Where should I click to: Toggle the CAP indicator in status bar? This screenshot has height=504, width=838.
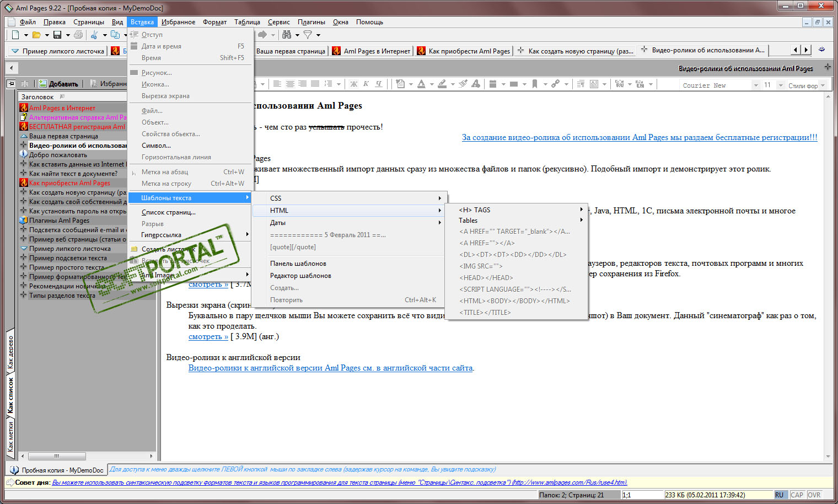pos(797,495)
